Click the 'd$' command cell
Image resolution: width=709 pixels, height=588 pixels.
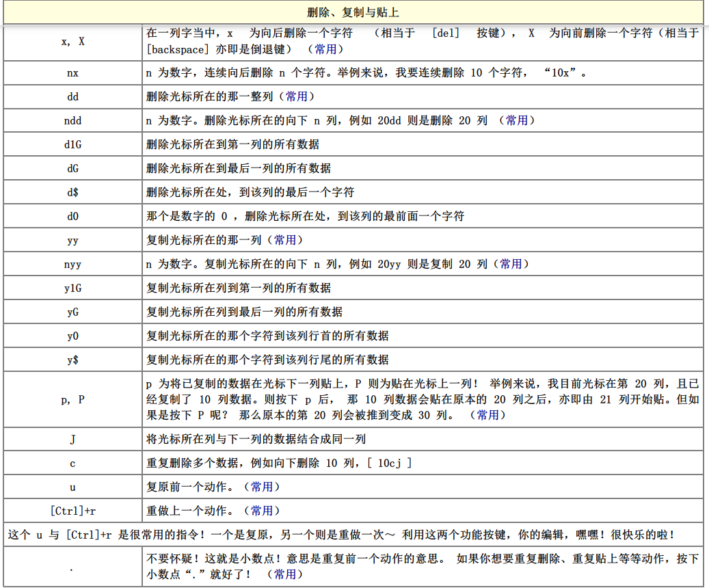(x=72, y=192)
